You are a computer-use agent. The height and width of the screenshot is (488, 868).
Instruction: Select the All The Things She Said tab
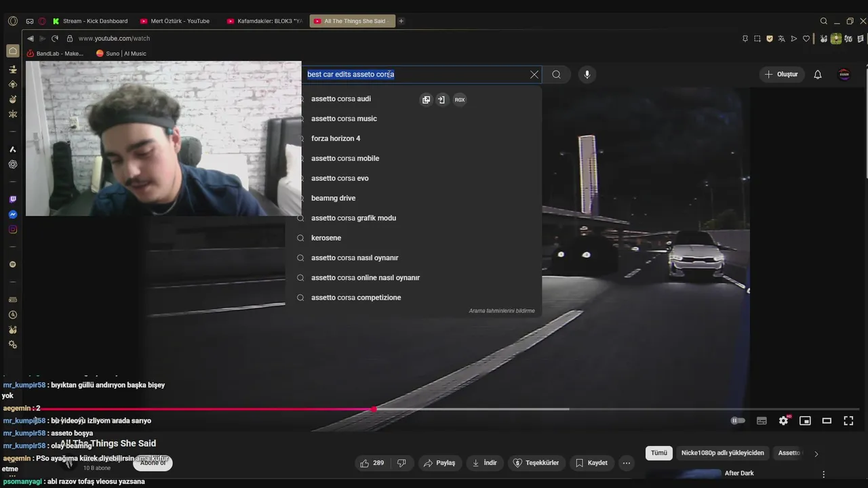pos(352,21)
